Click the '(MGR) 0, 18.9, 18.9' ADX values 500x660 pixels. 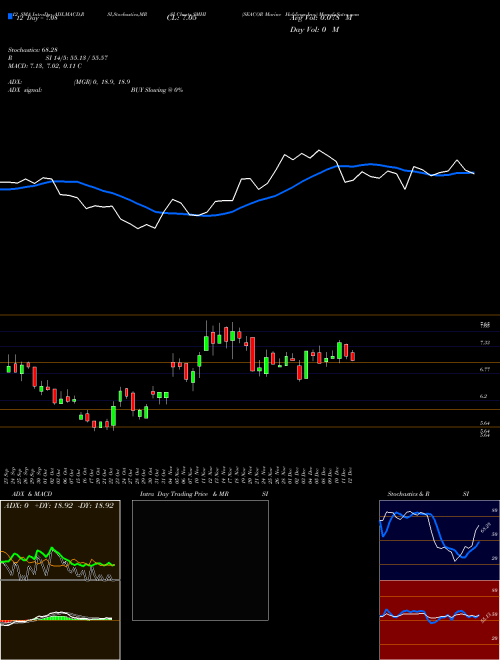(x=101, y=82)
